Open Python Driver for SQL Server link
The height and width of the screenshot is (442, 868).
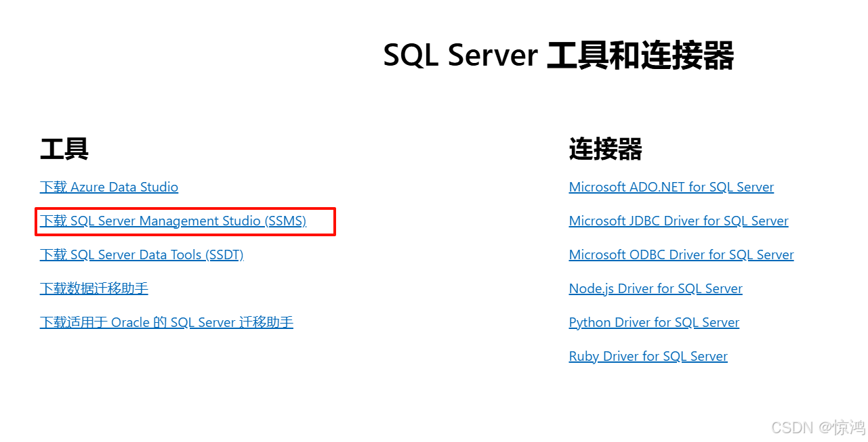(654, 322)
